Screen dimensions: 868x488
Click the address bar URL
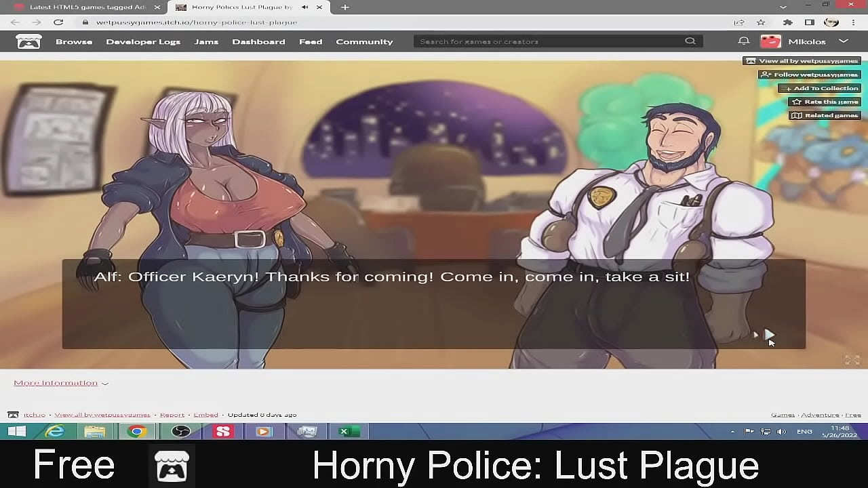[x=197, y=22]
